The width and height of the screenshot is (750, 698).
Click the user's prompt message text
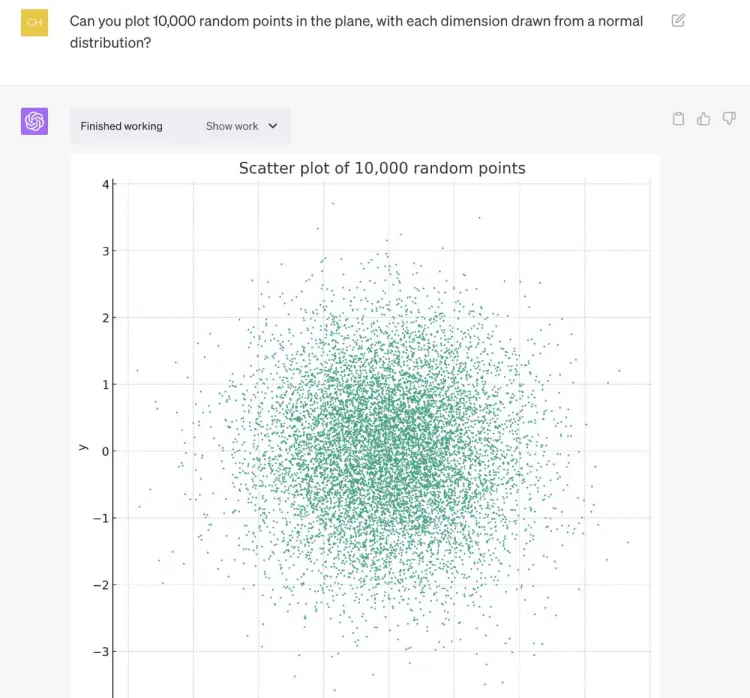[x=359, y=31]
